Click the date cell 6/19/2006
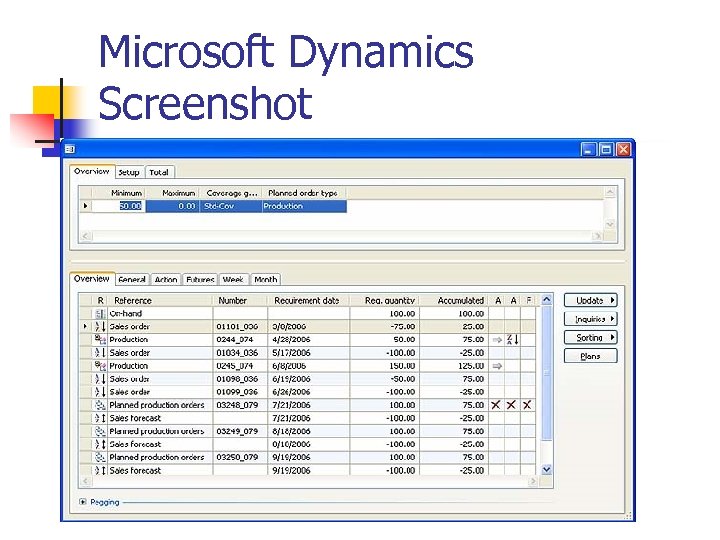 309,379
